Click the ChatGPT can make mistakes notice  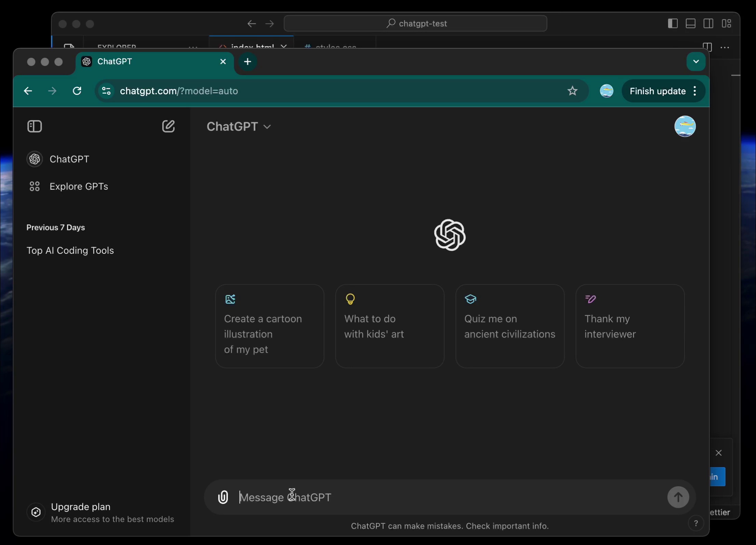click(x=450, y=526)
